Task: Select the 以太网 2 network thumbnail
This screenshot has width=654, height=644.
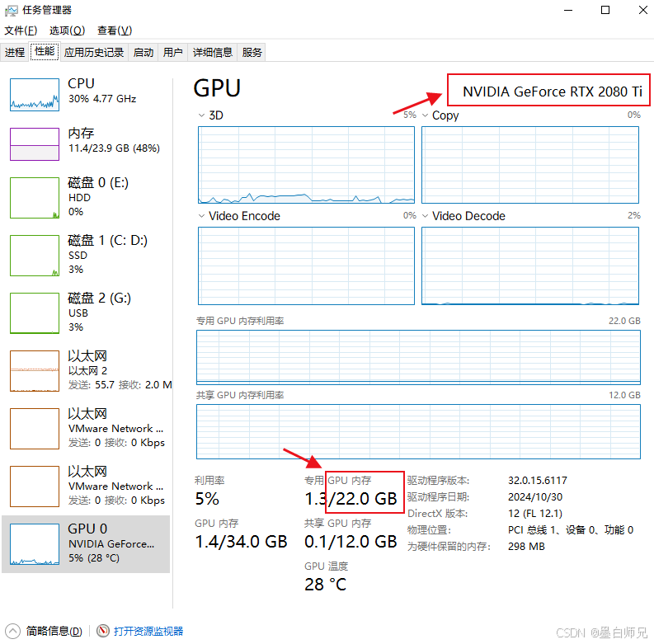Action: coord(35,371)
